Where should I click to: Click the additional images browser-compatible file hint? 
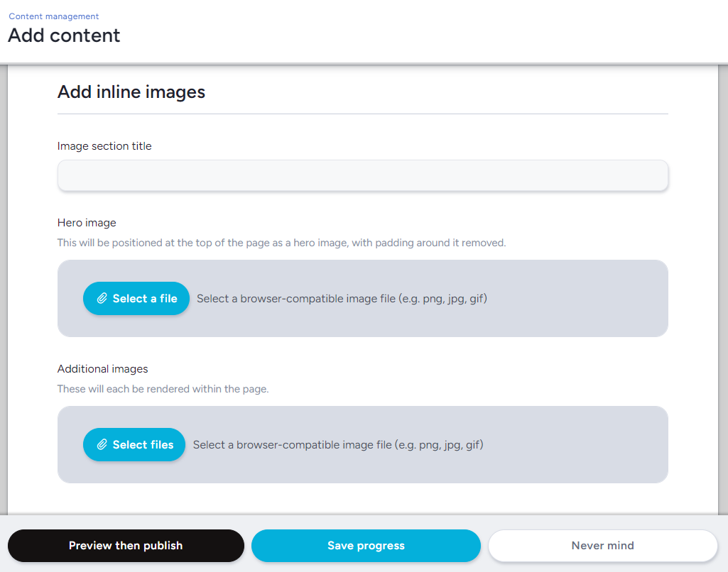tap(338, 445)
